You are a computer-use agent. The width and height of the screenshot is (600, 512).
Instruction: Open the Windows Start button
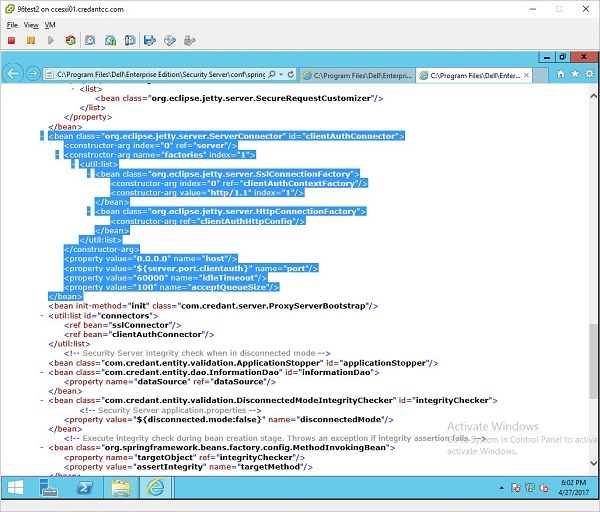click(x=16, y=489)
